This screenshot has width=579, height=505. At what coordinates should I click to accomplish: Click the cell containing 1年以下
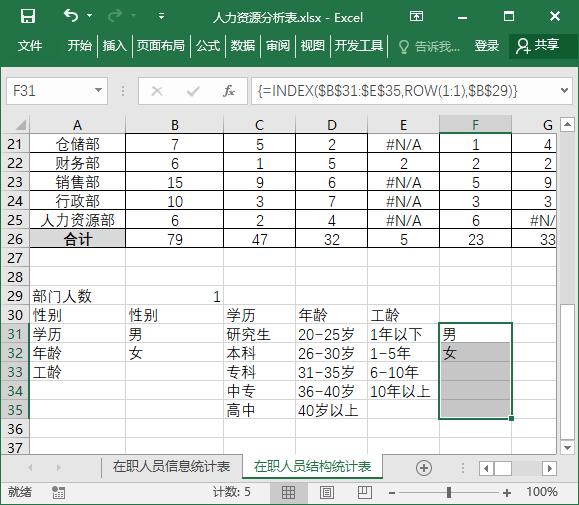[x=403, y=334]
